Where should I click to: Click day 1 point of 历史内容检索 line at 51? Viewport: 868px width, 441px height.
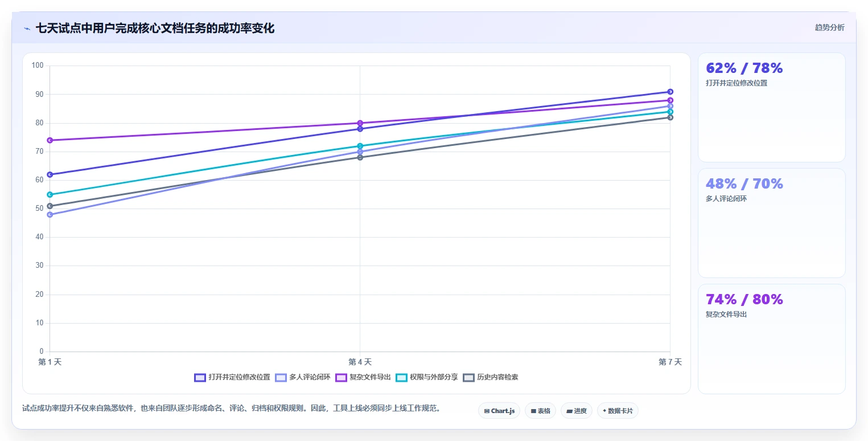(50, 206)
